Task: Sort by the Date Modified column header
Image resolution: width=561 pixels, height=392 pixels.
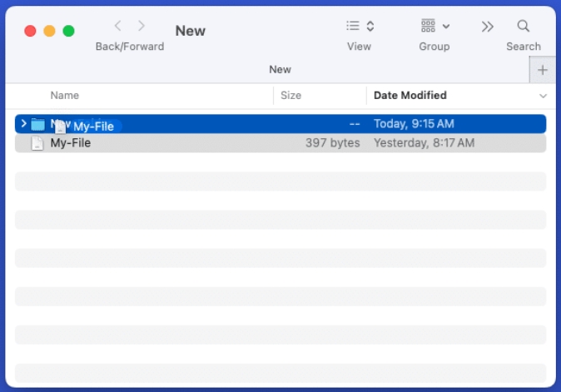Action: click(410, 96)
